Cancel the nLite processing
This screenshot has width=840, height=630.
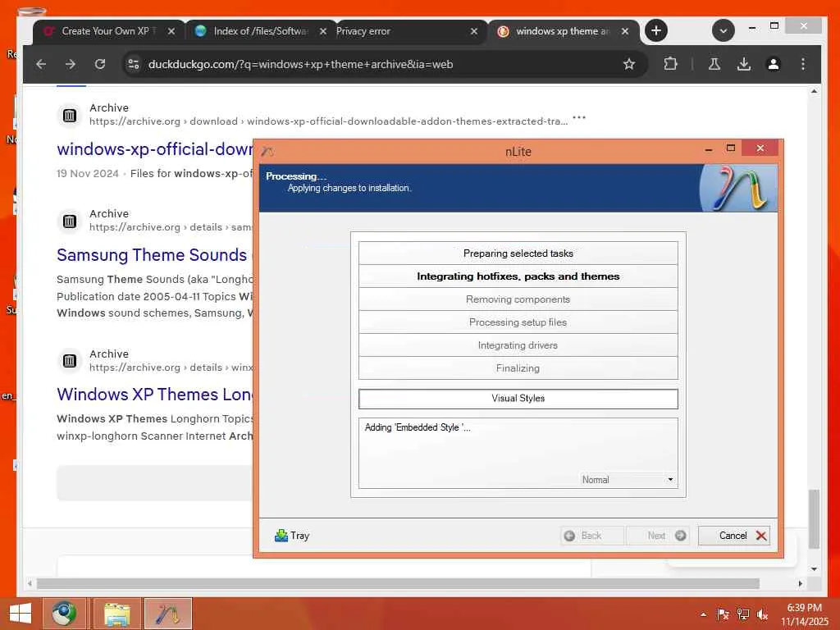tap(734, 535)
